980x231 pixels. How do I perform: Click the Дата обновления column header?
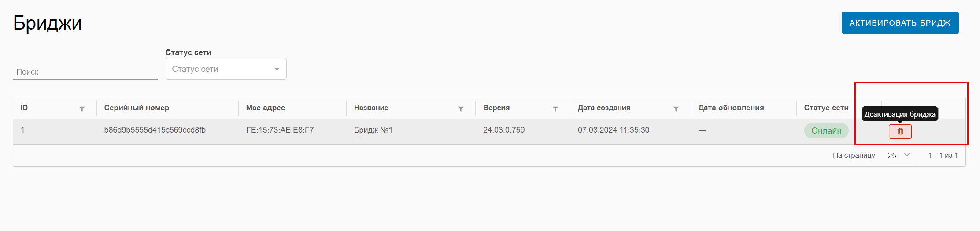point(731,108)
